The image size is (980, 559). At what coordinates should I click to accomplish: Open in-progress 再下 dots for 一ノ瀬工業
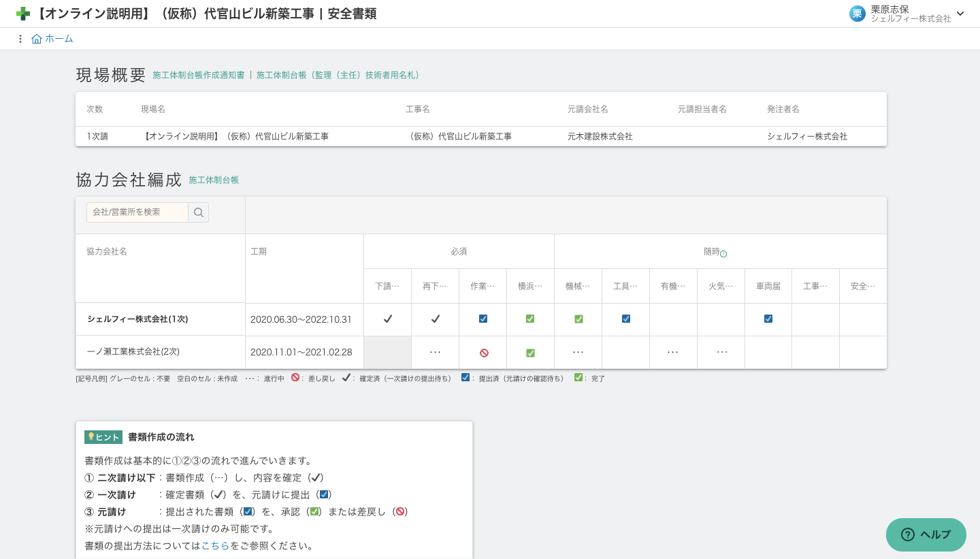(x=436, y=352)
